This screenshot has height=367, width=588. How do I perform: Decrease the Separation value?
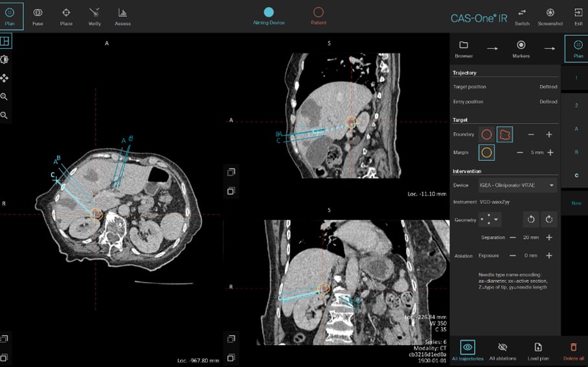513,237
